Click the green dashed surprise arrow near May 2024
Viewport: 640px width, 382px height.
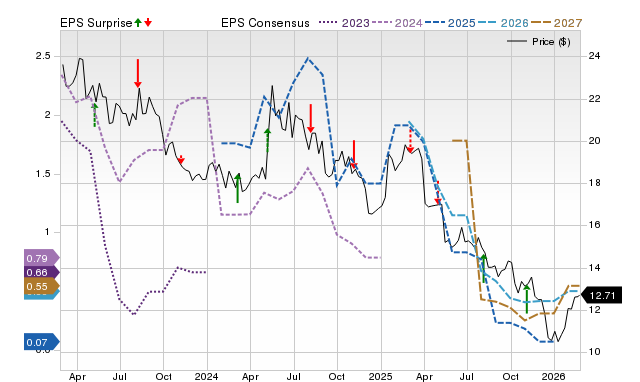pyautogui.click(x=268, y=140)
